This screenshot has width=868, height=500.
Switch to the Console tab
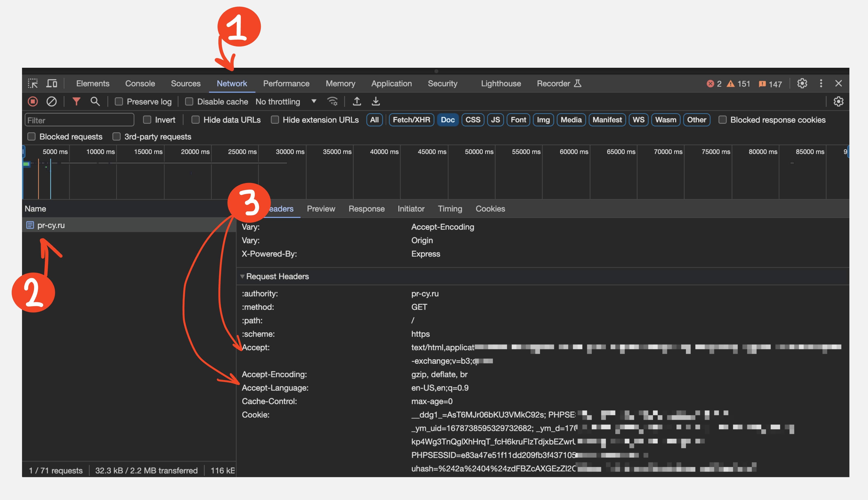coord(140,83)
